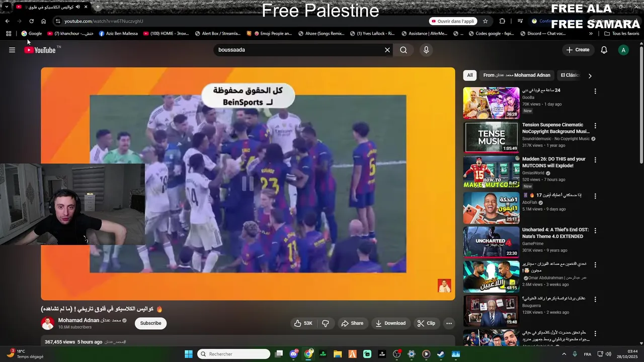Click the channel watermark on the video
This screenshot has height=362, width=644.
pyautogui.click(x=444, y=286)
